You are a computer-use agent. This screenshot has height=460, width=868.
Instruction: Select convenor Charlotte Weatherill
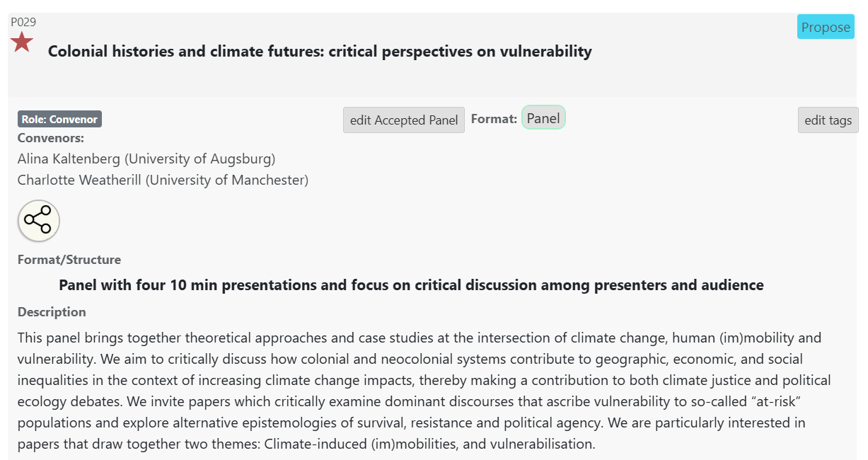point(163,180)
